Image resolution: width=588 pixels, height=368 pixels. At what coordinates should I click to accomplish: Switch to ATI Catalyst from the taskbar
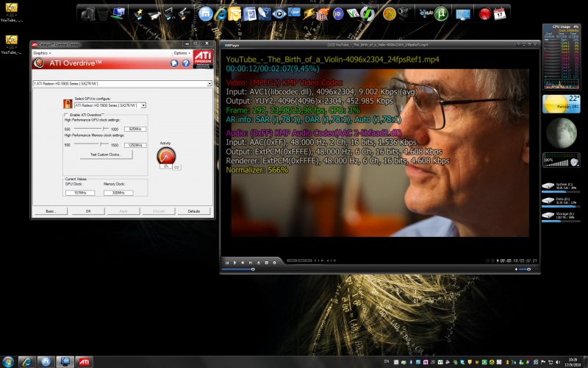tap(84, 362)
